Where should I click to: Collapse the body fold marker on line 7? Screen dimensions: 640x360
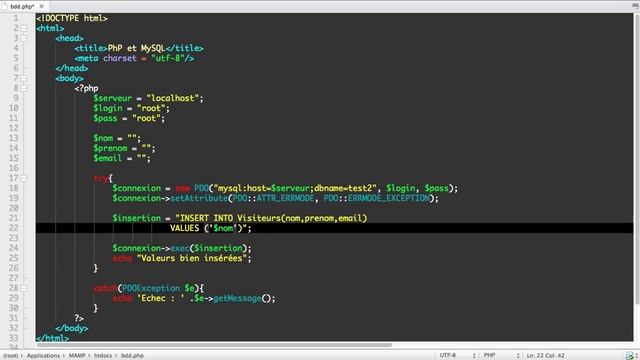[x=24, y=78]
